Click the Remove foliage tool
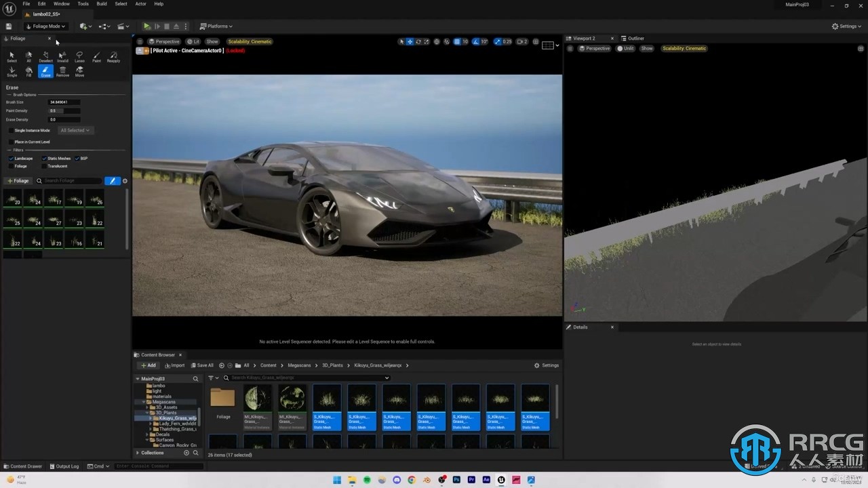This screenshot has height=488, width=868. pos(62,71)
